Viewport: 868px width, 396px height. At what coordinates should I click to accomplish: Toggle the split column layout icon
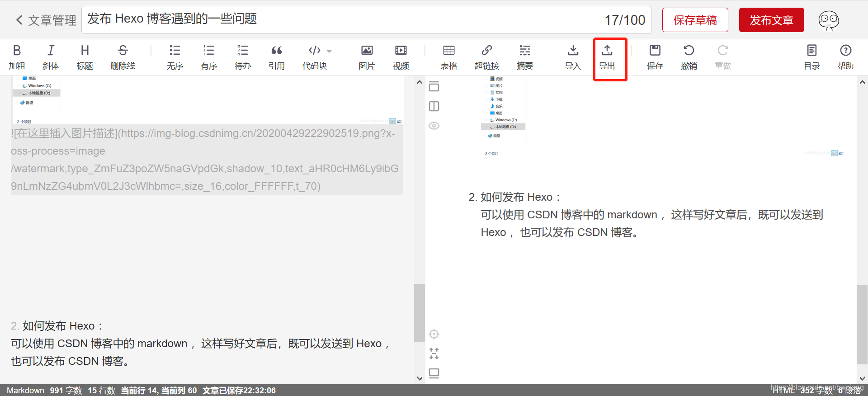pos(434,106)
